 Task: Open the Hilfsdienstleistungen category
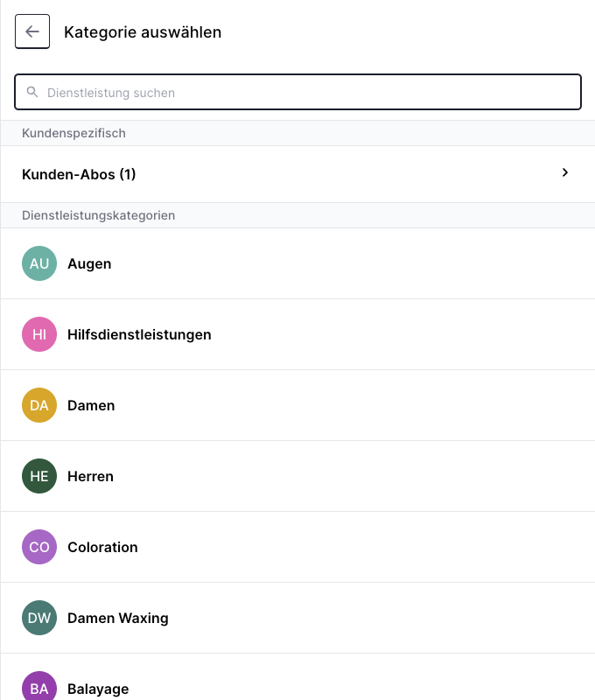pyautogui.click(x=297, y=334)
